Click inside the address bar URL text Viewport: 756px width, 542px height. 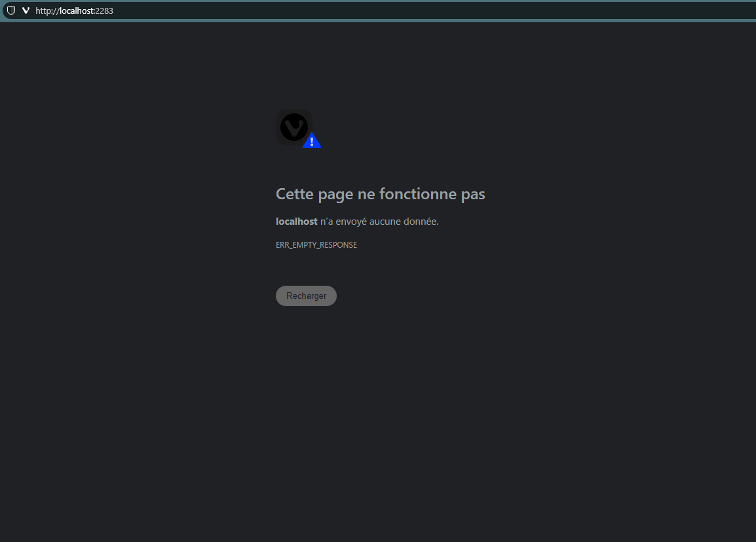(x=74, y=10)
